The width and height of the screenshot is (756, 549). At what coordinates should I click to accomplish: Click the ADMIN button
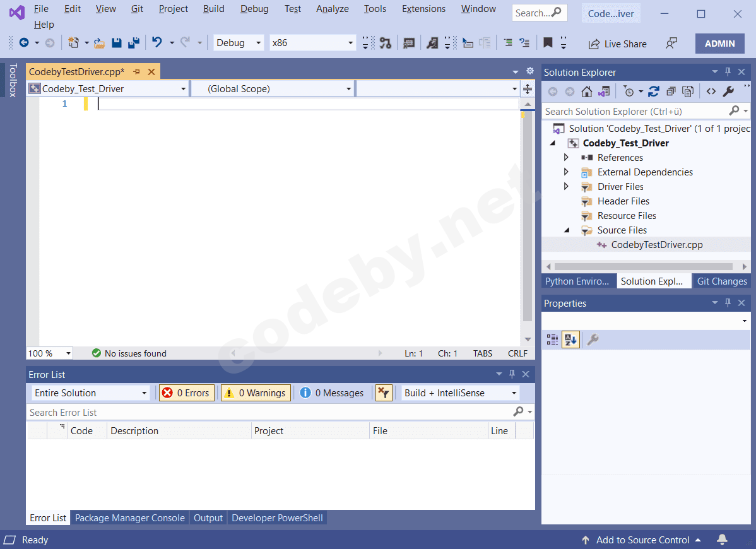pyautogui.click(x=720, y=44)
